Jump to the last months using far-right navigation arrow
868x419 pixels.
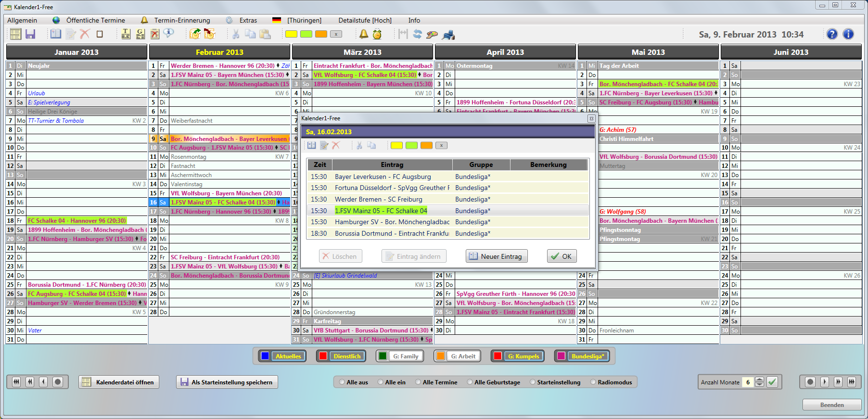tap(852, 382)
